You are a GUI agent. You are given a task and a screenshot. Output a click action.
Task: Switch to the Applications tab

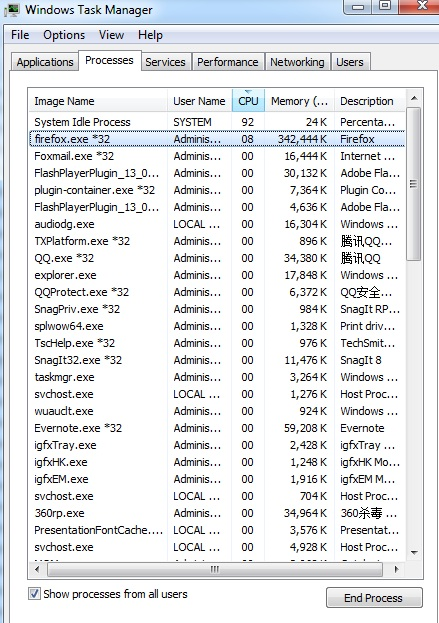pyautogui.click(x=45, y=62)
